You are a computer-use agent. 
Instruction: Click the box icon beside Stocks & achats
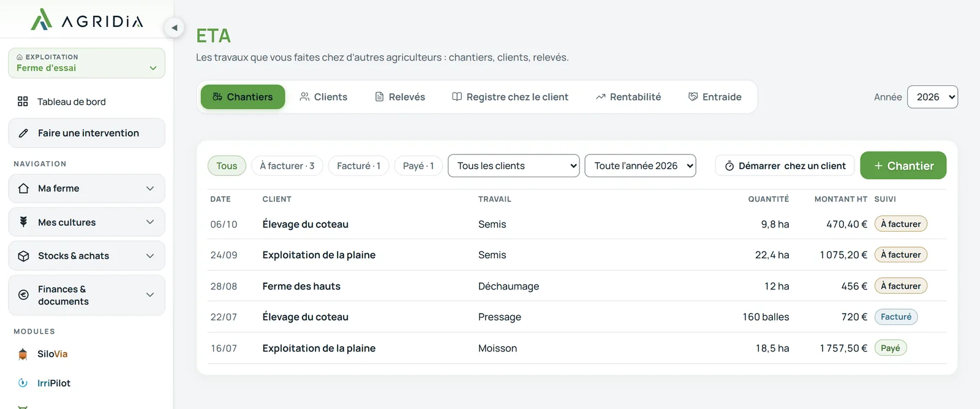23,256
